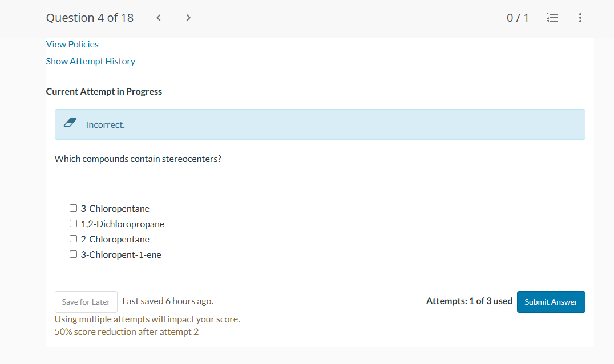Image resolution: width=614 pixels, height=364 pixels.
Task: Click the Save for Later button
Action: pos(86,302)
